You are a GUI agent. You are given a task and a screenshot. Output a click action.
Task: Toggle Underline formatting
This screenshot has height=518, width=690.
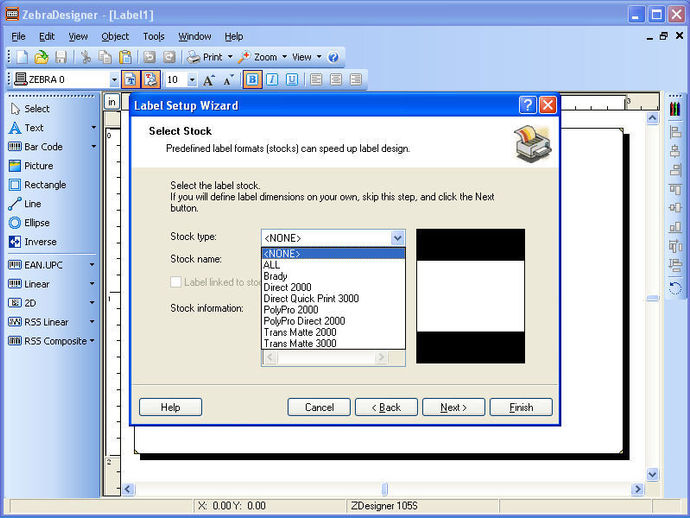(x=292, y=80)
